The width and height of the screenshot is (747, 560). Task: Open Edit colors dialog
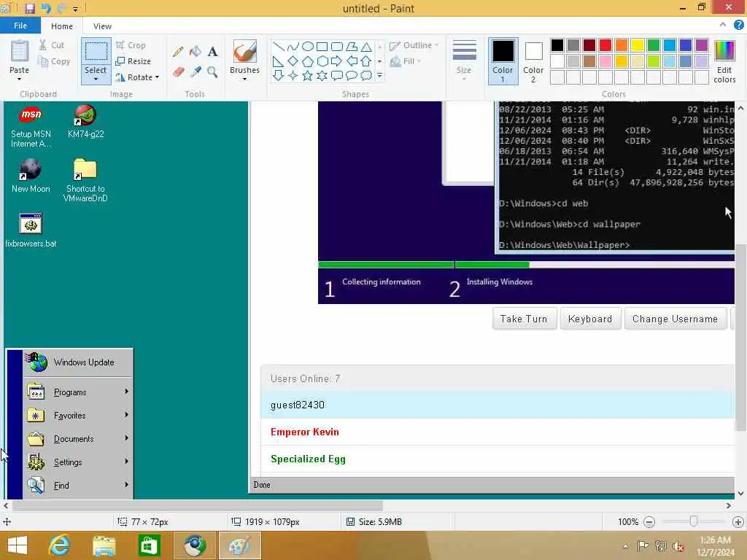click(x=724, y=62)
